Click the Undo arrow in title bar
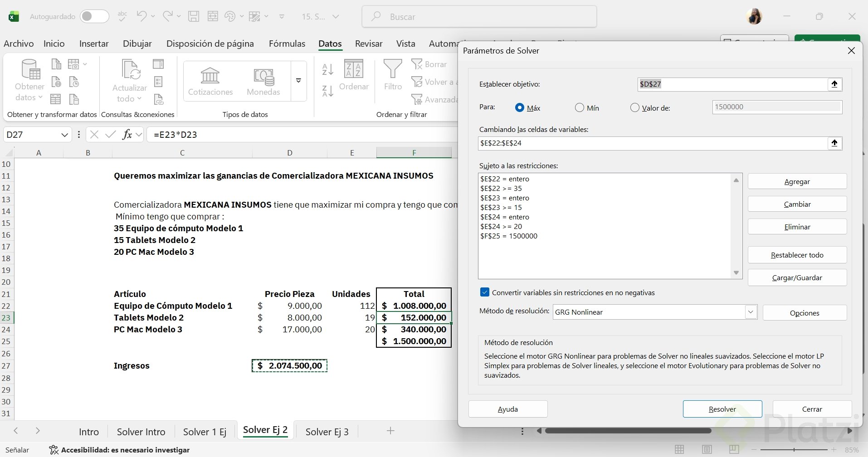868x457 pixels. pos(141,16)
